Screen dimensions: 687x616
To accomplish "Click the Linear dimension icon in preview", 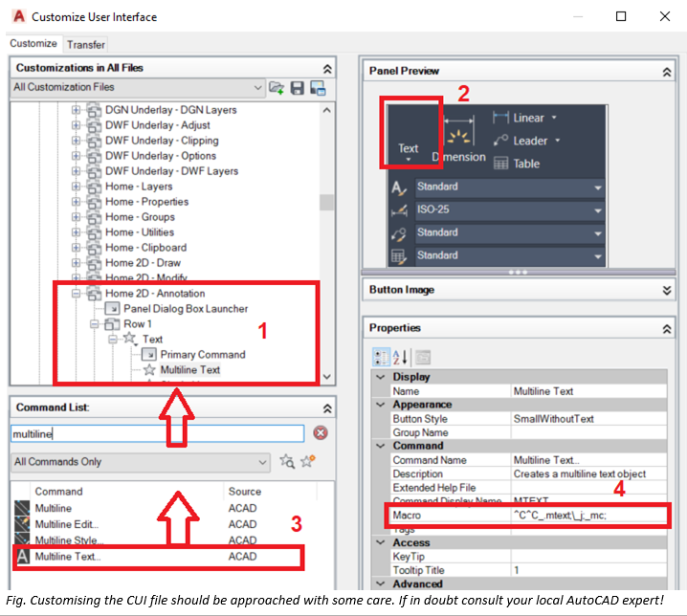I will point(500,118).
